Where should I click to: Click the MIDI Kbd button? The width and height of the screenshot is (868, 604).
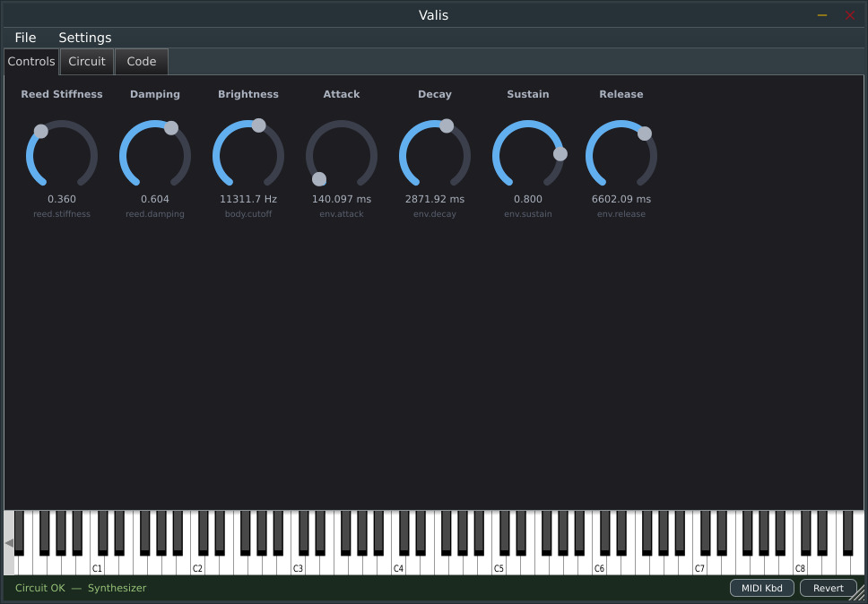point(761,588)
